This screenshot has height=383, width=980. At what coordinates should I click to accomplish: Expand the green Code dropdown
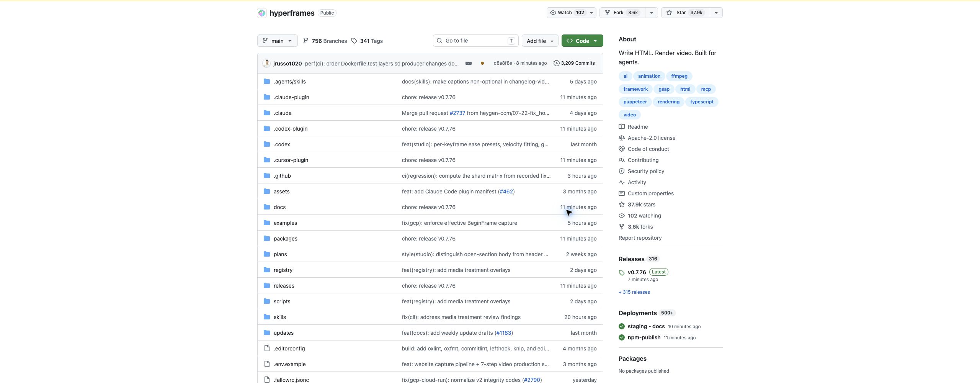(x=582, y=41)
